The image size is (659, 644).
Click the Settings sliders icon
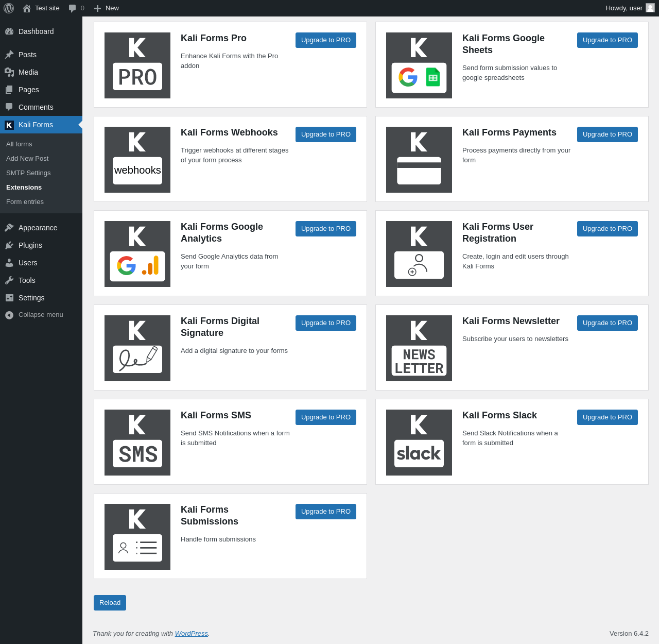(x=9, y=298)
